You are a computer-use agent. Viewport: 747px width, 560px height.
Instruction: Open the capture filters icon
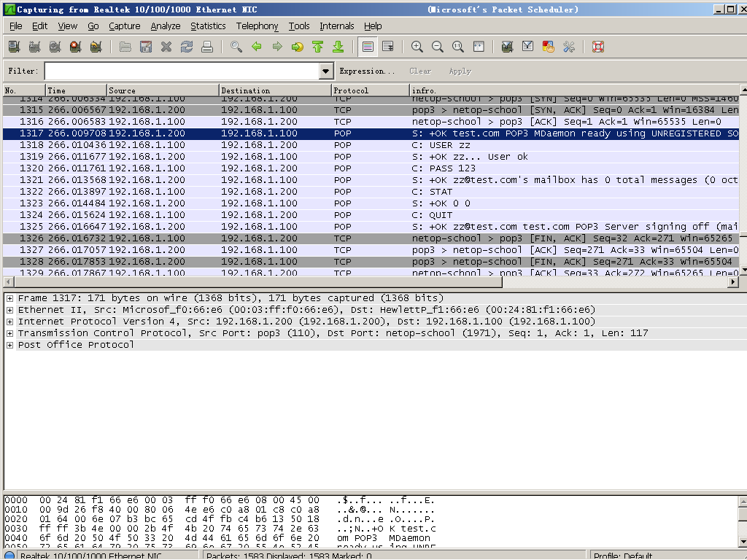(x=507, y=47)
